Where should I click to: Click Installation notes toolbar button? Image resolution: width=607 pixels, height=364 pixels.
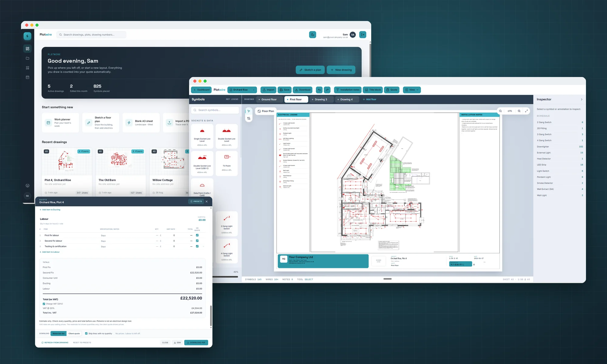click(348, 90)
